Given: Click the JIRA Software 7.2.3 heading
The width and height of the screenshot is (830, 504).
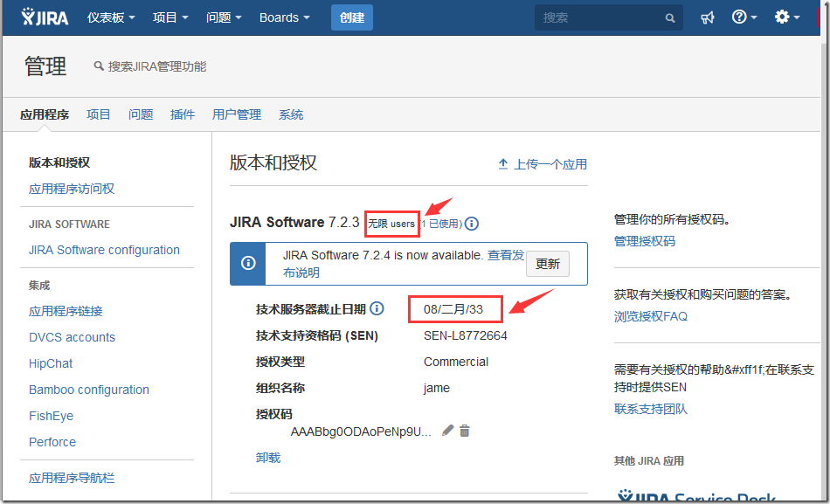Looking at the screenshot, I should [x=294, y=222].
